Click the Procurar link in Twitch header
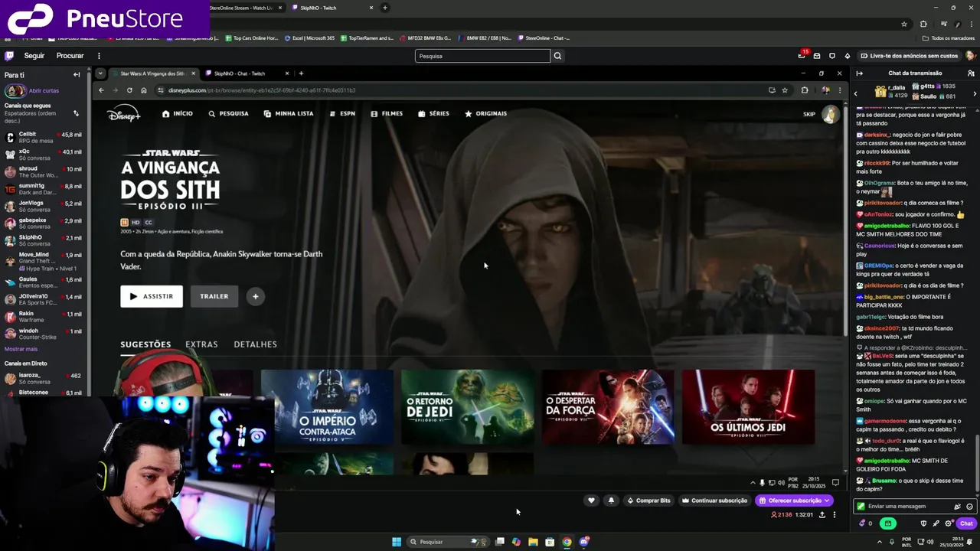 point(70,56)
